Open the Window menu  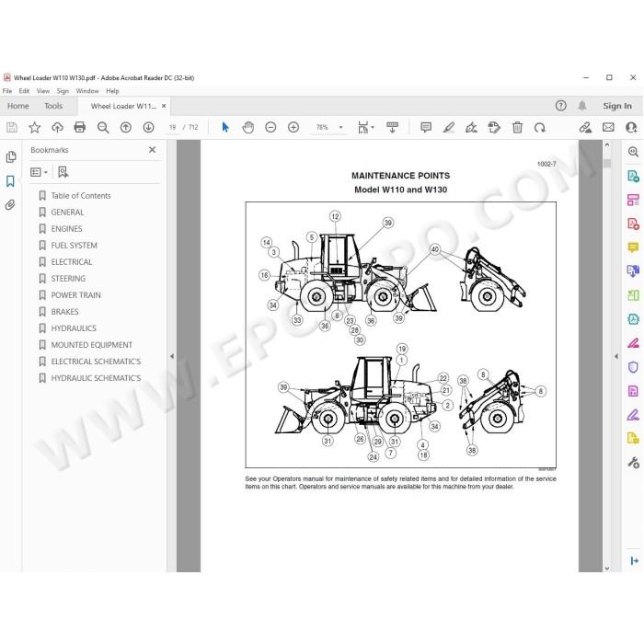(x=87, y=91)
